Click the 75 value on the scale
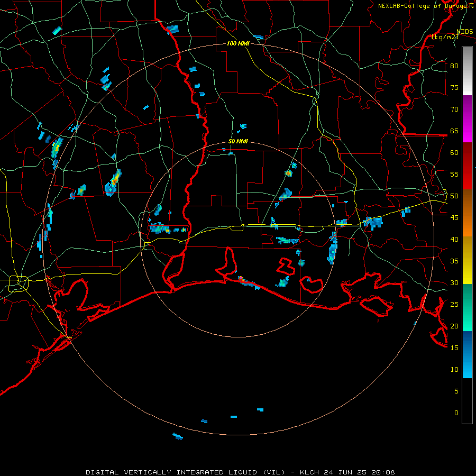The height and width of the screenshot is (476, 476). click(454, 87)
